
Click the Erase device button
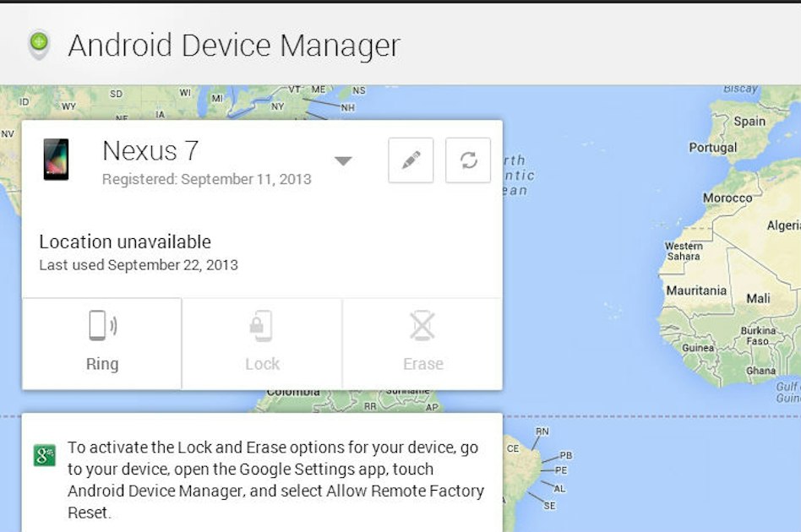(422, 344)
